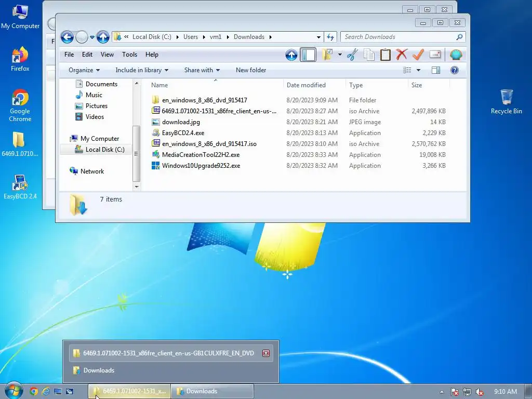Open the Organize dropdown
Viewport: 532px width, 399px height.
(84, 70)
